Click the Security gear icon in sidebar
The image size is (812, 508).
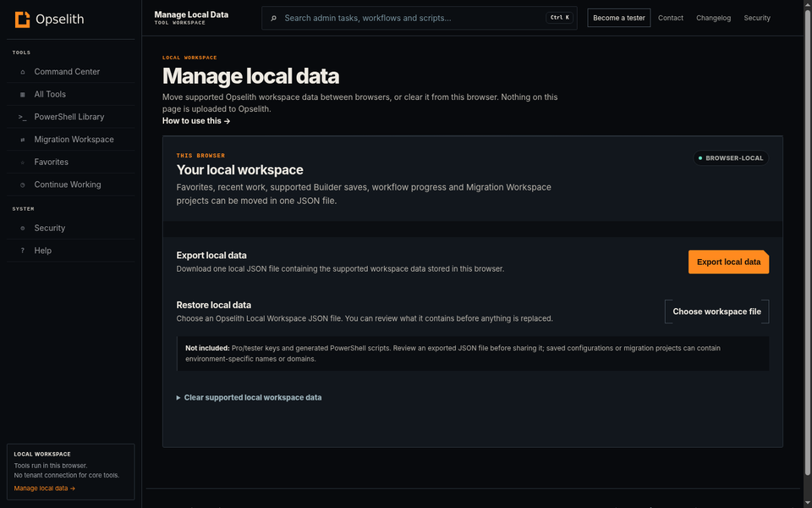click(x=22, y=228)
